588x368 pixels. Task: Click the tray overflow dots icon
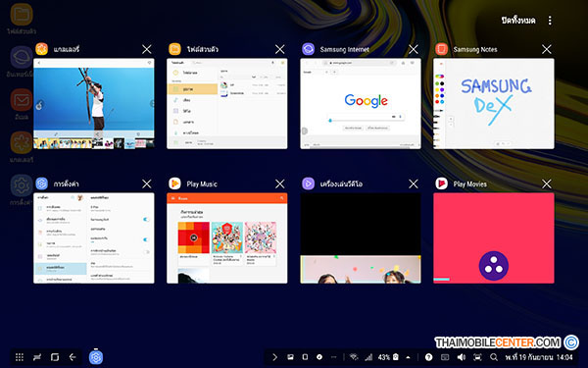[x=334, y=357]
